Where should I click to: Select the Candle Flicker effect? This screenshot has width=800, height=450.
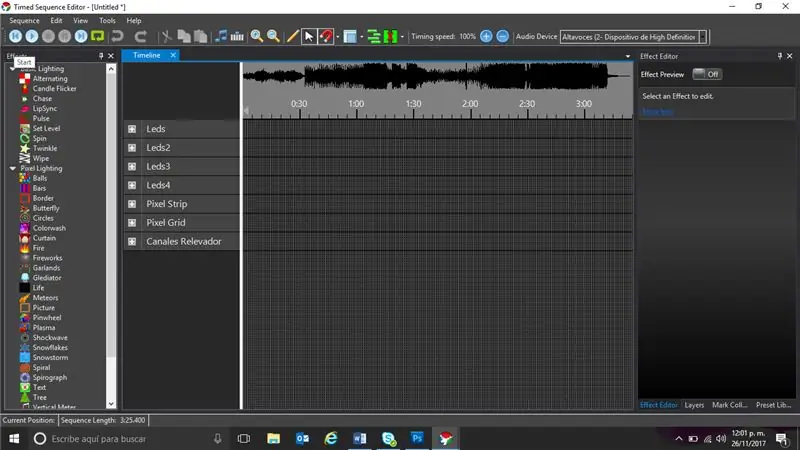(55, 88)
